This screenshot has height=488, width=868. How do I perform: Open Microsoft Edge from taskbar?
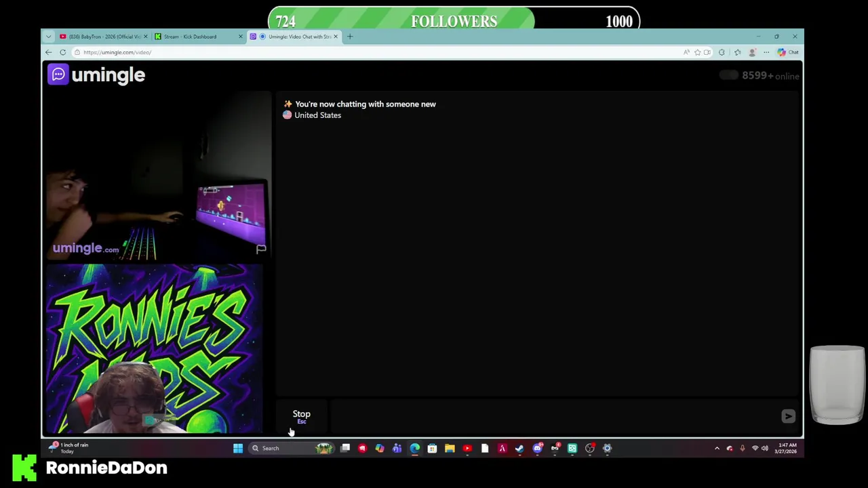(414, 448)
